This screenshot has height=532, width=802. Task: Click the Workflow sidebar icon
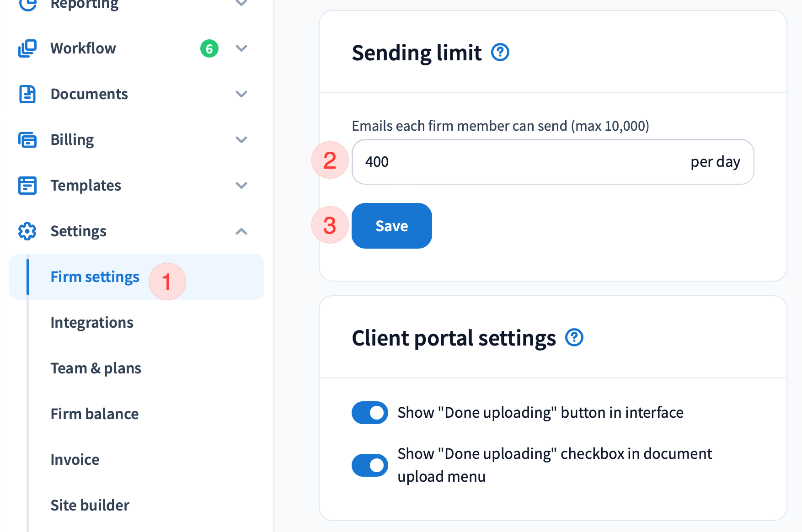pos(27,48)
